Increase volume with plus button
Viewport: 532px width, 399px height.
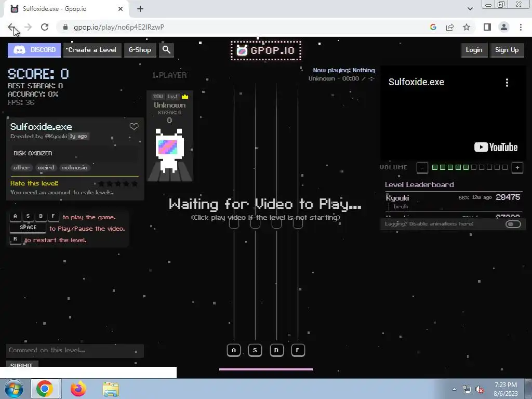(x=517, y=168)
